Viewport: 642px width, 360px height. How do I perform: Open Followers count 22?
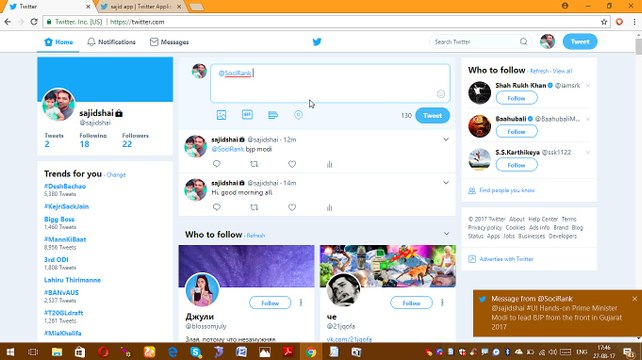[127, 144]
